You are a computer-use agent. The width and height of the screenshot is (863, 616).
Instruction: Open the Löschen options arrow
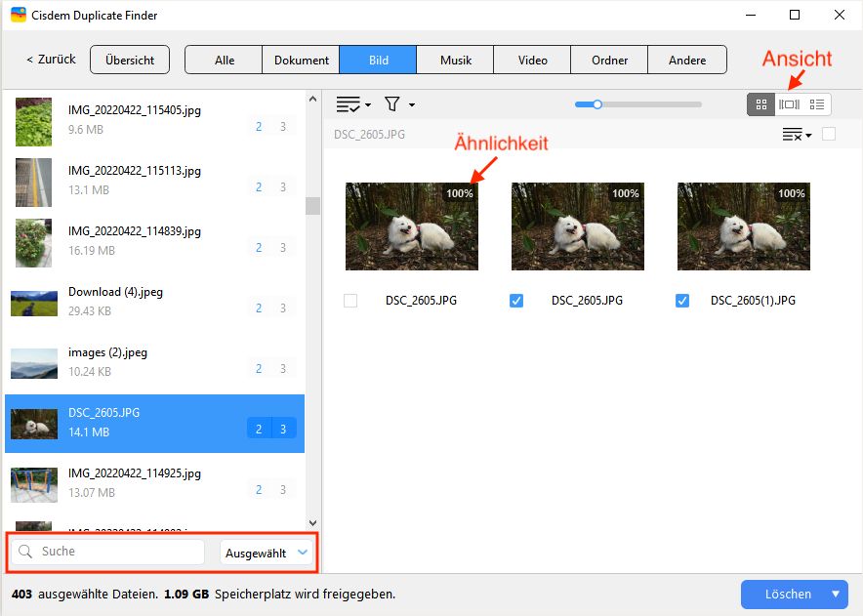pos(836,594)
